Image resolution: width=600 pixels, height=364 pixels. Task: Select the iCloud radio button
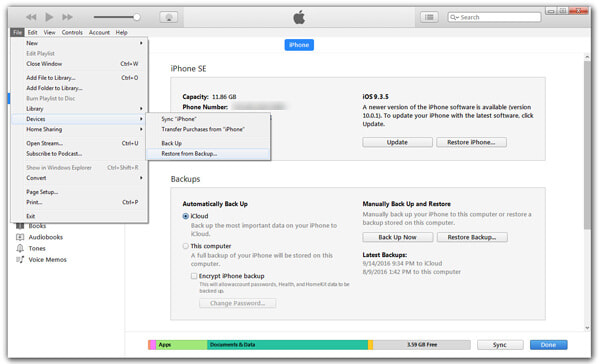(x=186, y=216)
